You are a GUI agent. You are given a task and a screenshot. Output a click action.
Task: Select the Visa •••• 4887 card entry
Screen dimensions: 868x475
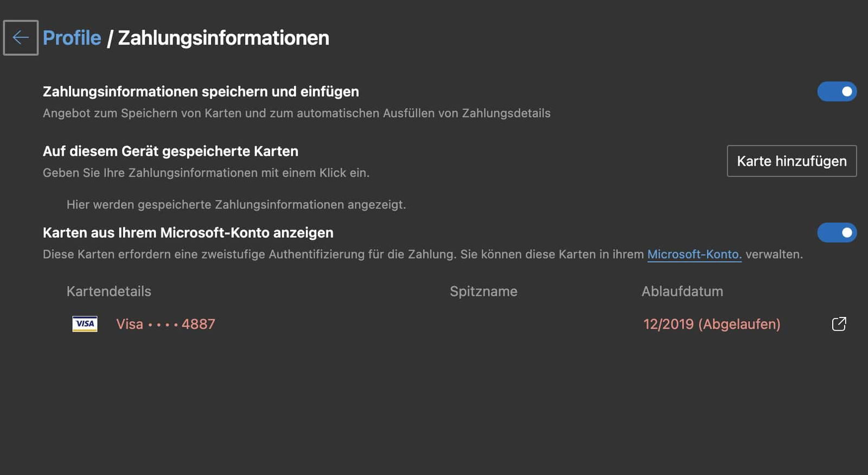click(x=165, y=324)
